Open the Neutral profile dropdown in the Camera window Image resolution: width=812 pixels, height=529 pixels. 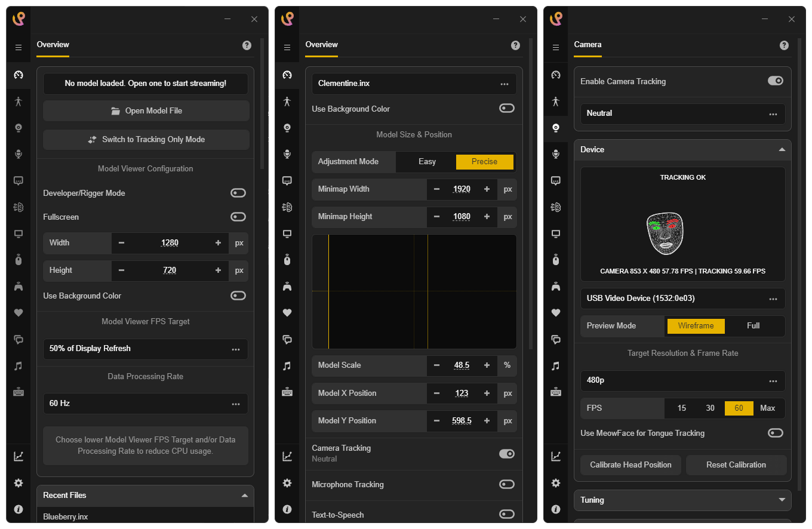pyautogui.click(x=683, y=113)
